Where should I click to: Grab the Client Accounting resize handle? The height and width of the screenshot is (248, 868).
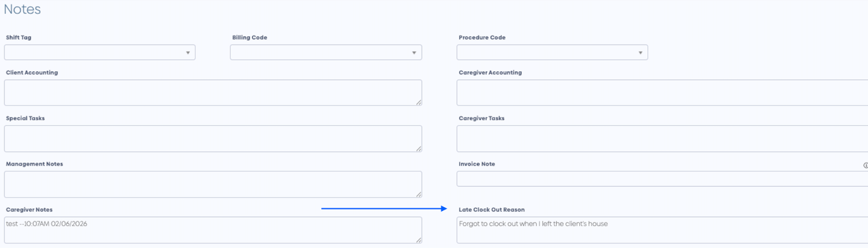(419, 103)
